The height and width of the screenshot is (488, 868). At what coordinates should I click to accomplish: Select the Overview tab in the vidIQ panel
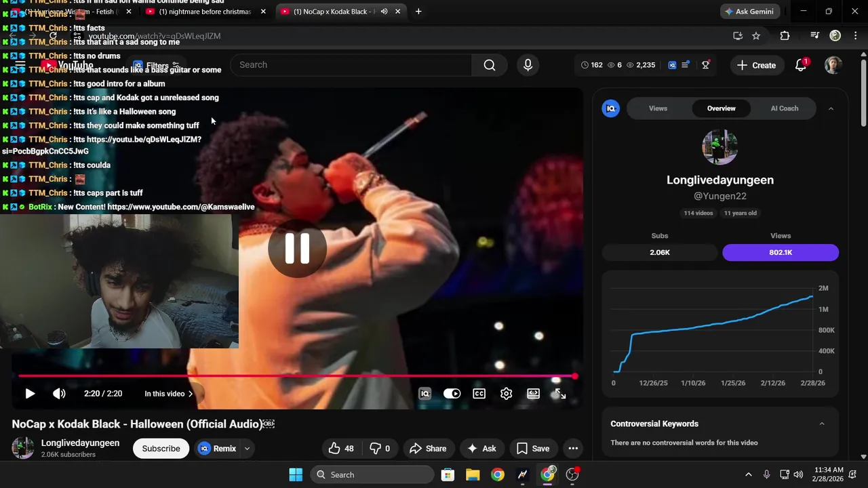(721, 108)
